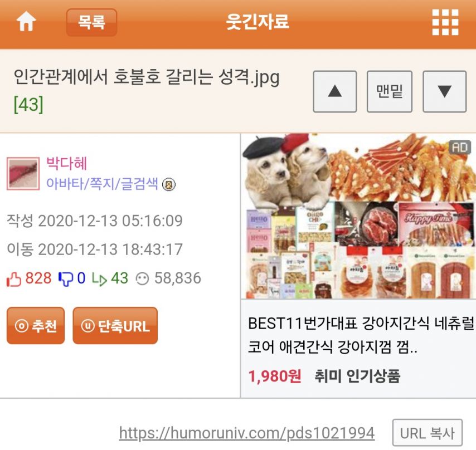Go to the home page icon
The image size is (476, 450).
click(x=26, y=22)
